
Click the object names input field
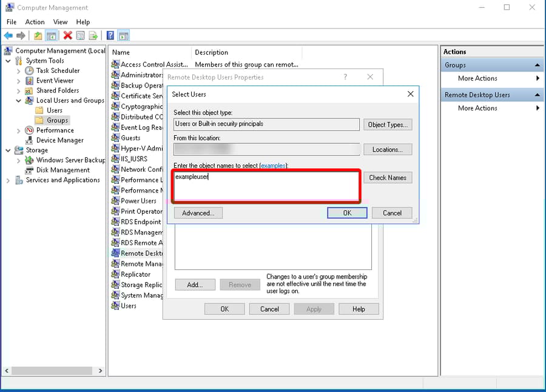[x=267, y=185]
